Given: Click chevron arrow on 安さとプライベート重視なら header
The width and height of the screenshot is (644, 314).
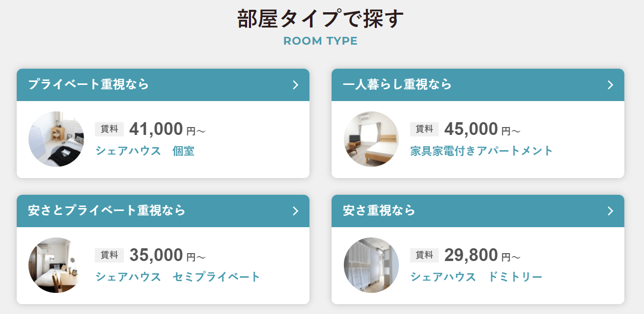Looking at the screenshot, I should pyautogui.click(x=295, y=211).
